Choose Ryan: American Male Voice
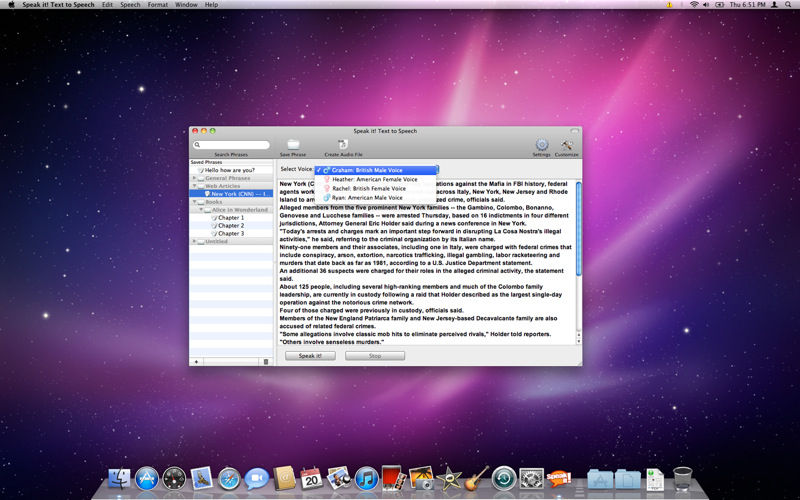This screenshot has width=800, height=500. coord(376,198)
